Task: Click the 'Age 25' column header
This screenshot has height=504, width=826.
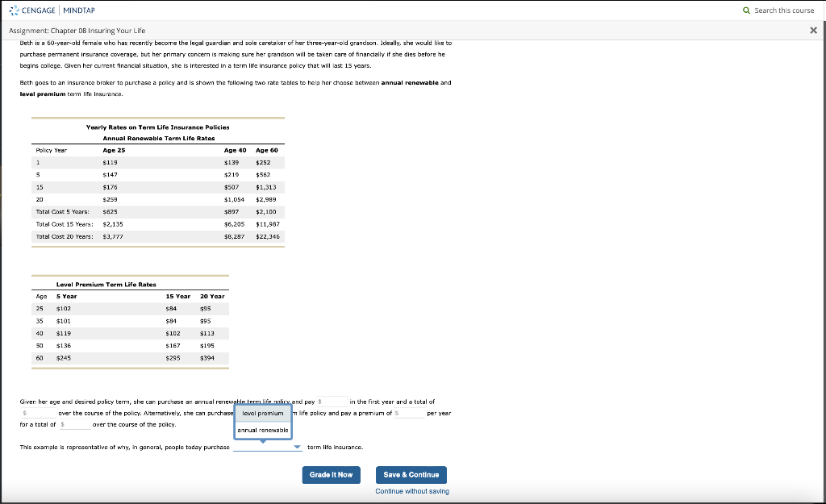Action: coord(114,150)
